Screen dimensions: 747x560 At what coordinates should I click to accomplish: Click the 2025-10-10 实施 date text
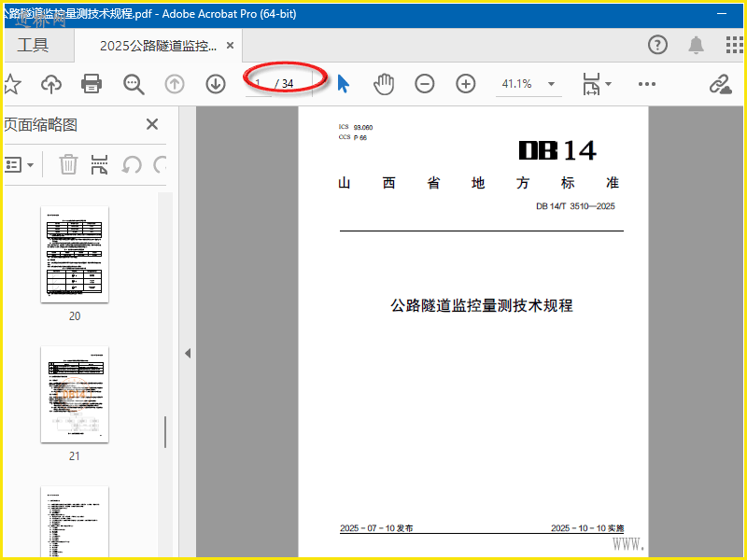[x=587, y=528]
